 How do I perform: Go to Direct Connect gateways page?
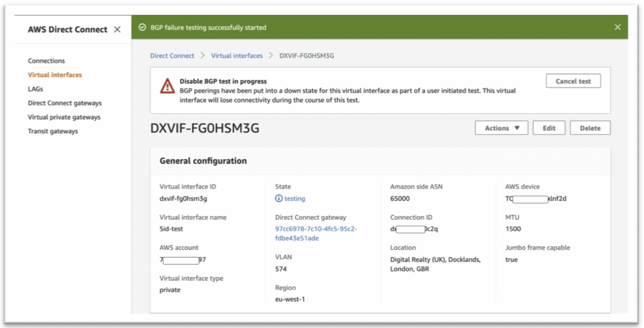pos(65,103)
